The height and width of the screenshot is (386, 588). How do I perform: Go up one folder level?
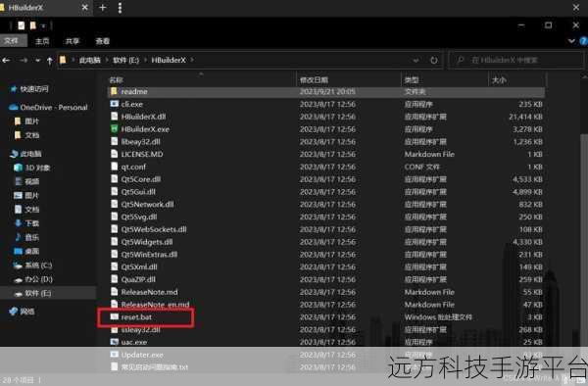point(50,61)
